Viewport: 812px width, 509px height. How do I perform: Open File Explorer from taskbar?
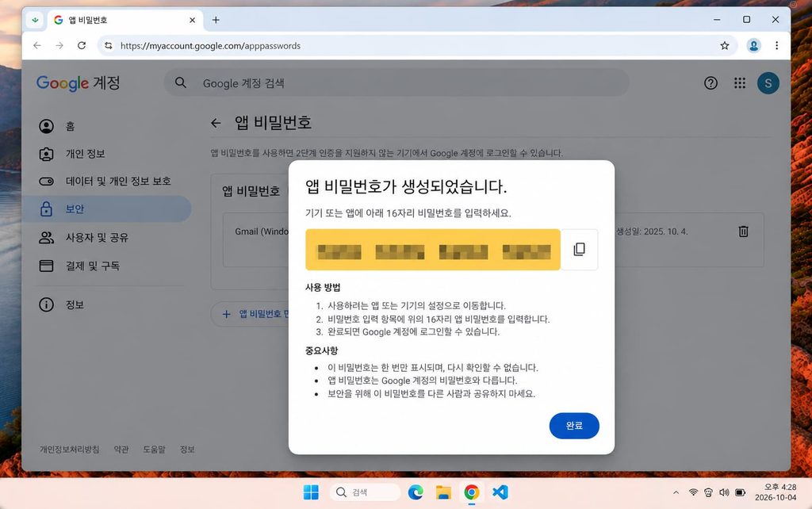(443, 492)
